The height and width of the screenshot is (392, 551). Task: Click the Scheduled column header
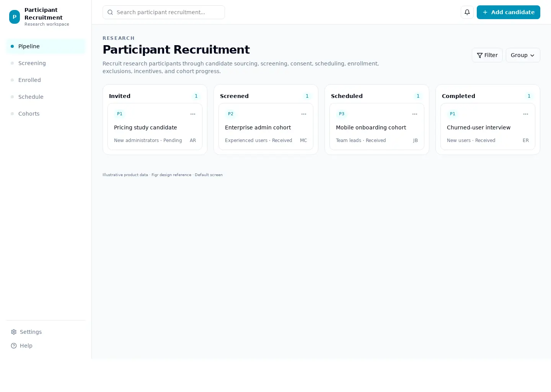pyautogui.click(x=347, y=96)
